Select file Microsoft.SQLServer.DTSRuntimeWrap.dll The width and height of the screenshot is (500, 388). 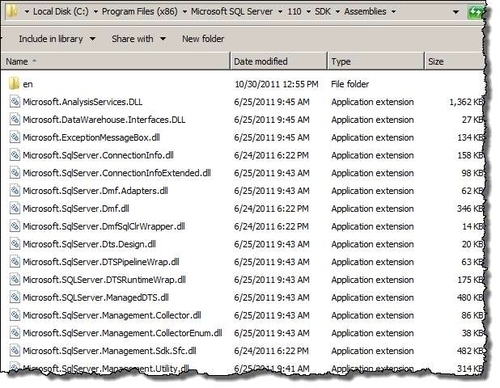click(x=104, y=280)
